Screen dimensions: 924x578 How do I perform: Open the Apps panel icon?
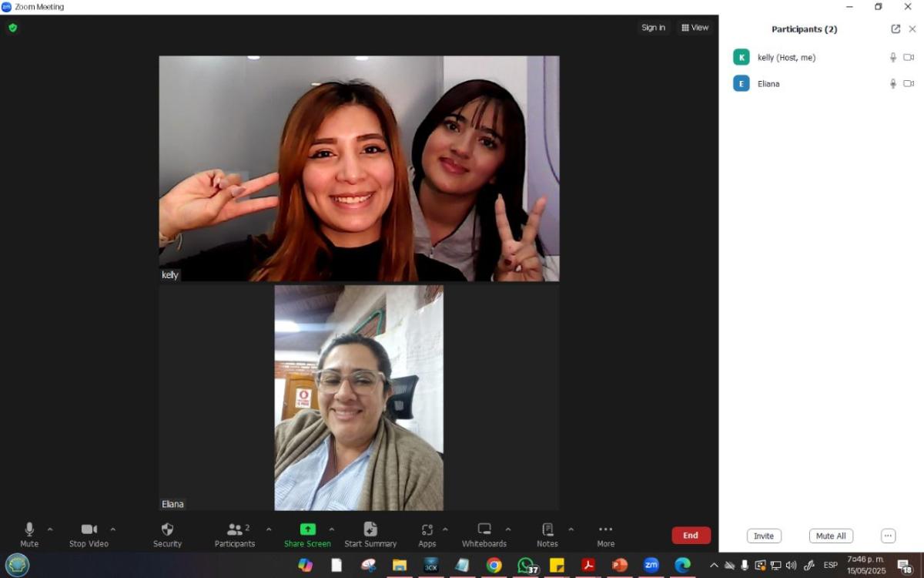pyautogui.click(x=427, y=529)
